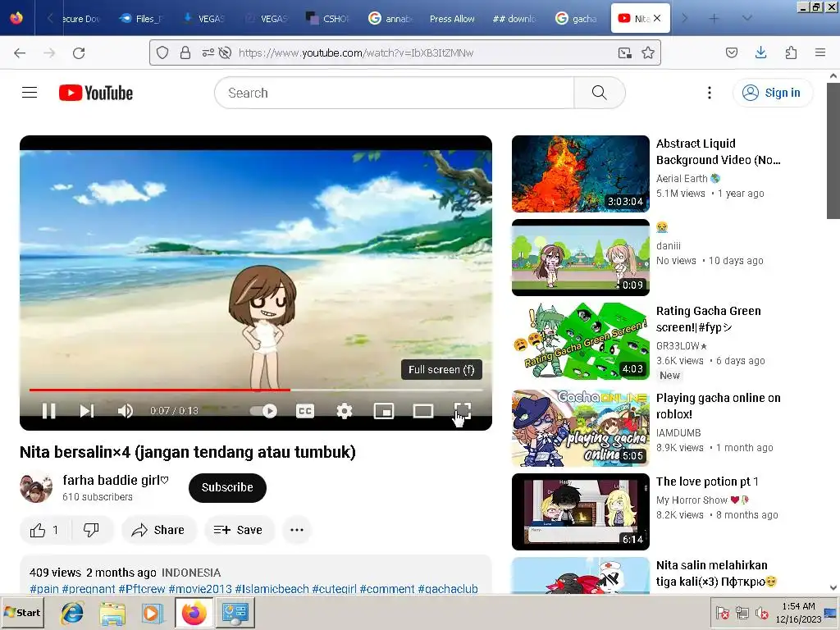Screen dimensions: 840x630
Task: Open daniii video thumbnail
Action: 581,257
